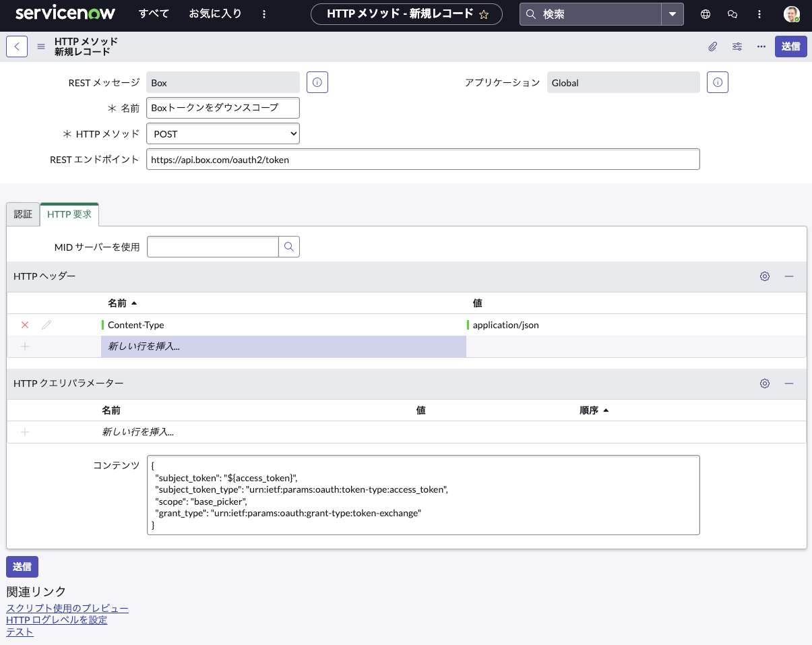Image resolution: width=812 pixels, height=645 pixels.
Task: Click the HTTP ヘッダー 値 column header
Action: pos(477,303)
